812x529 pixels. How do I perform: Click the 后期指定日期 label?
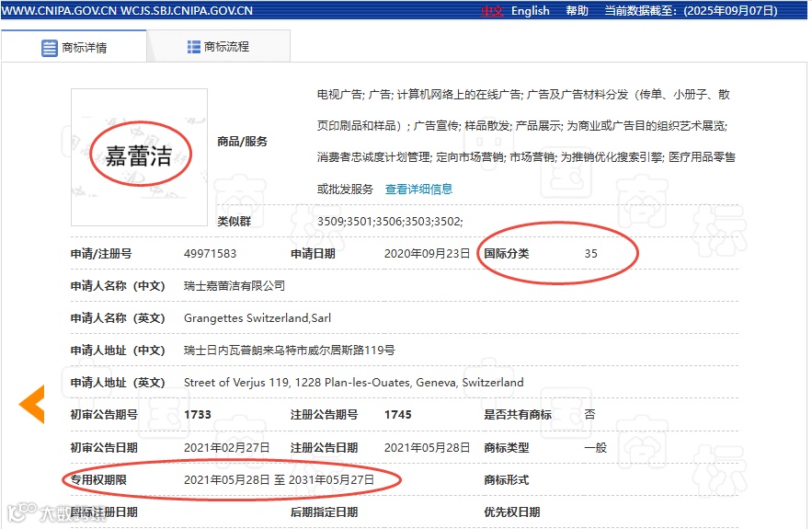click(324, 512)
